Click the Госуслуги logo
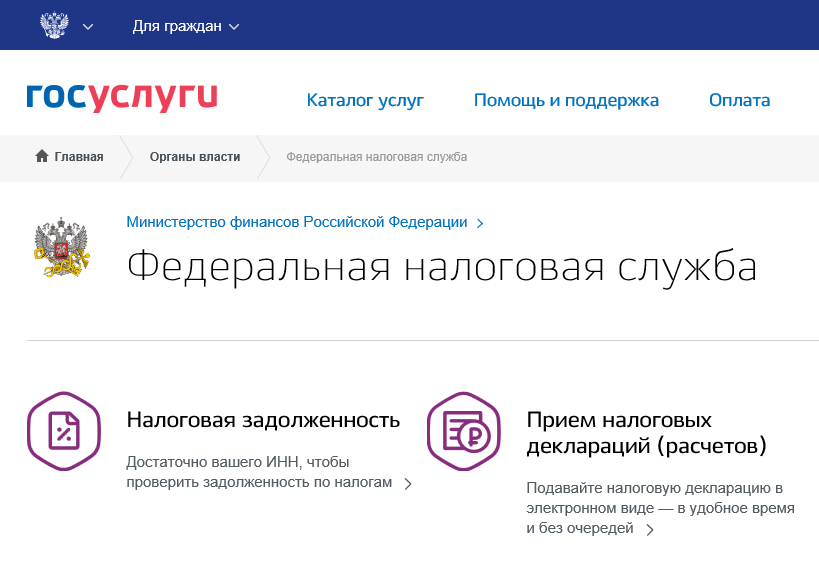819x568 pixels. pos(122,98)
